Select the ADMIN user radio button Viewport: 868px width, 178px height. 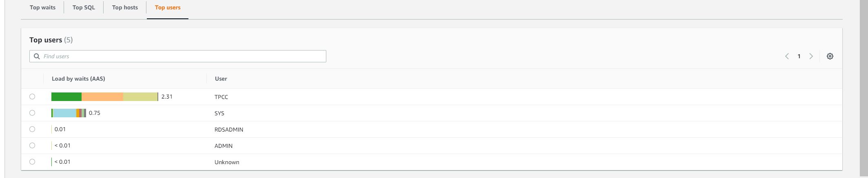coord(32,145)
